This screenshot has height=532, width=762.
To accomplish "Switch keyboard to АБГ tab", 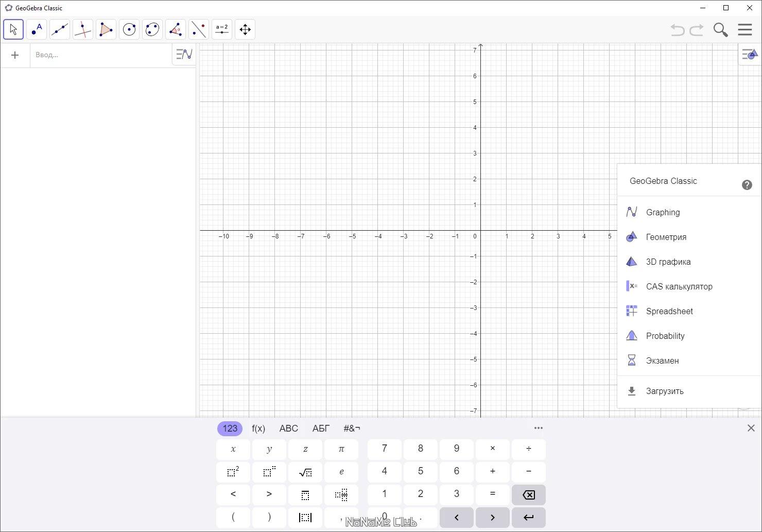I will pos(321,428).
